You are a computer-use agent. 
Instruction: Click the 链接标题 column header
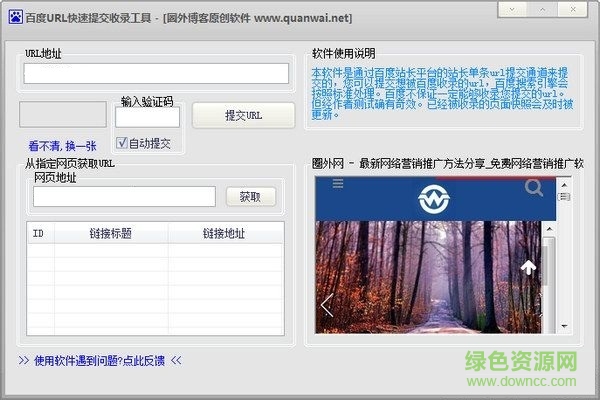tap(111, 233)
